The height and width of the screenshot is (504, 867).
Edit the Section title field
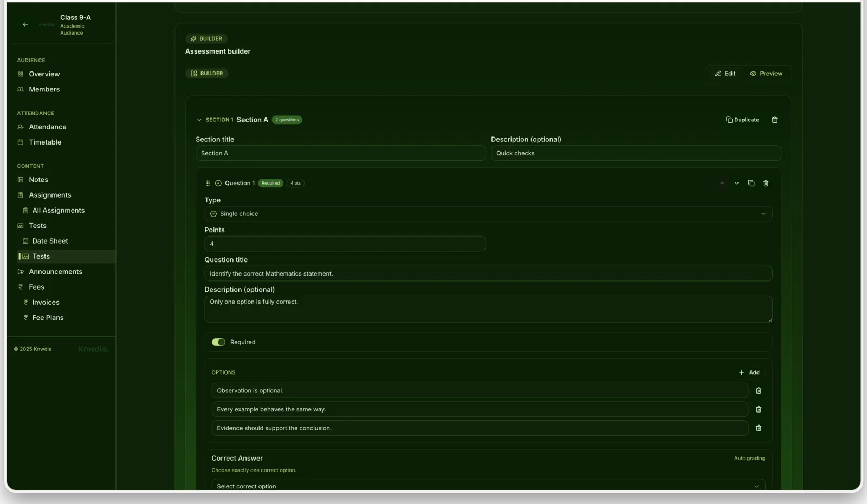pos(340,153)
